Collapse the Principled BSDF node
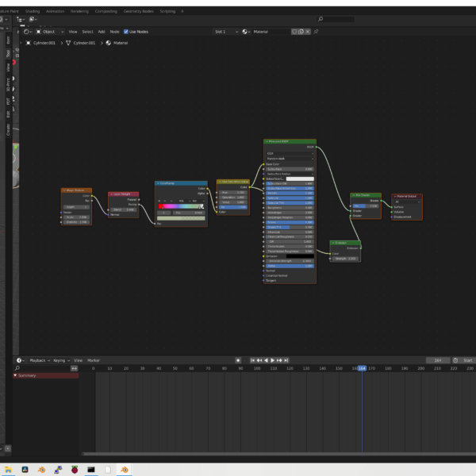 tap(266, 141)
